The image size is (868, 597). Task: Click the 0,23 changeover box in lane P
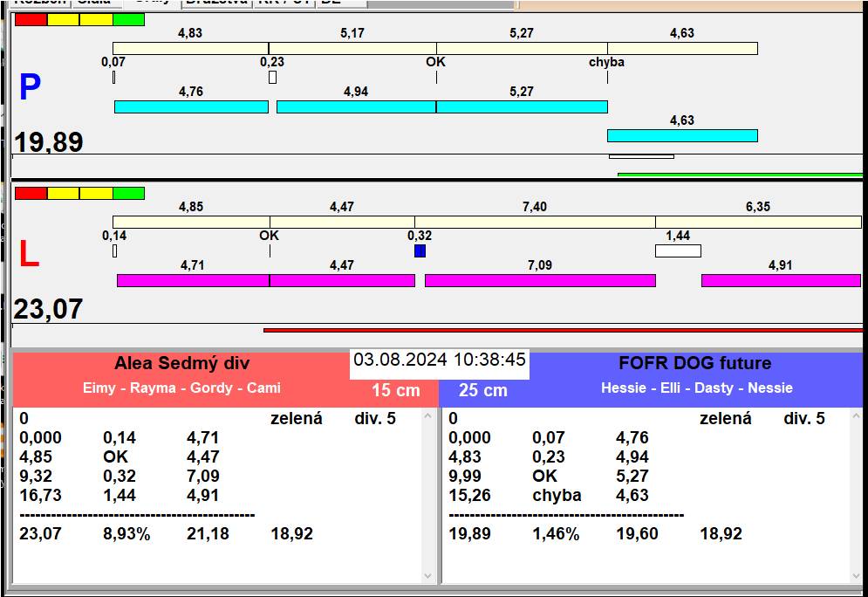tap(272, 77)
